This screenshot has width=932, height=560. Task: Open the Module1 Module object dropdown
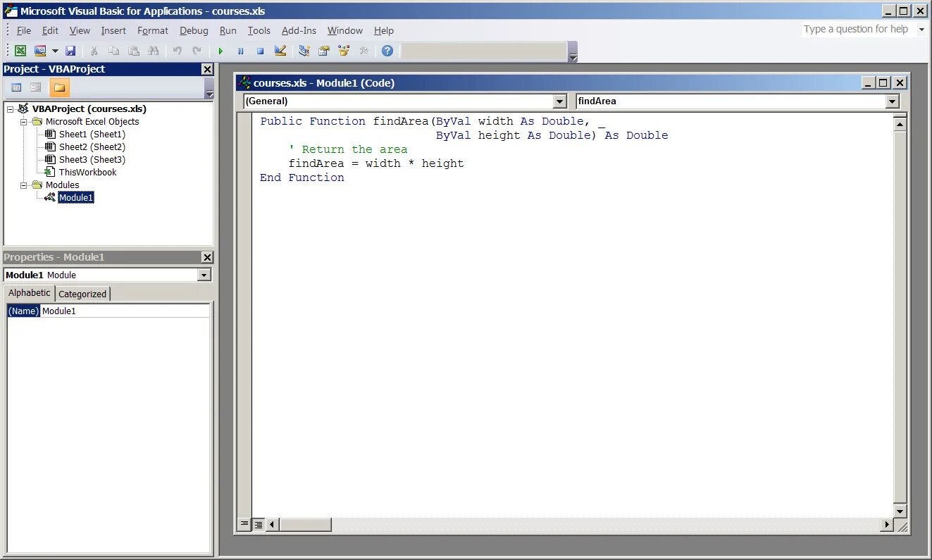pyautogui.click(x=204, y=275)
